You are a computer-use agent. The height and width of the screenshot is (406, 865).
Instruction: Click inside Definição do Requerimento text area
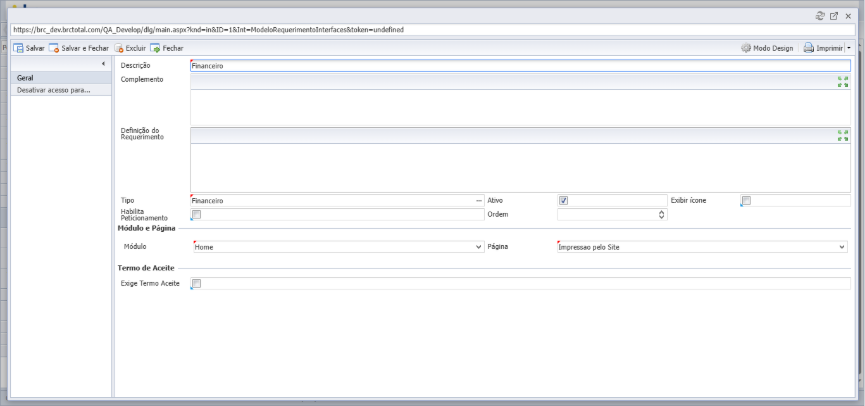coord(520,168)
